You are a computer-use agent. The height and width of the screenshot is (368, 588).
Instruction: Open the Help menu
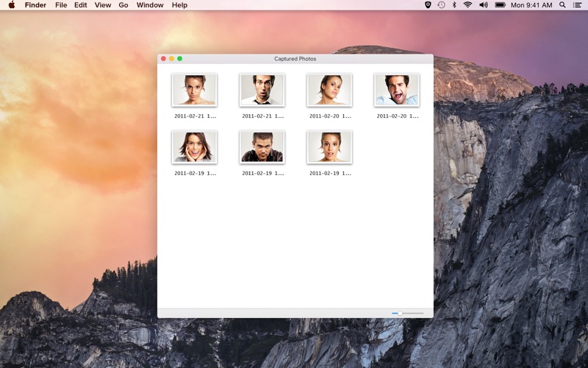[179, 5]
